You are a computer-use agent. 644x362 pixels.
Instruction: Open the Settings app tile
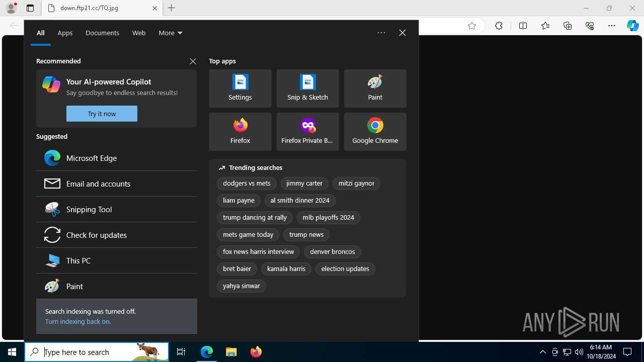click(x=240, y=88)
